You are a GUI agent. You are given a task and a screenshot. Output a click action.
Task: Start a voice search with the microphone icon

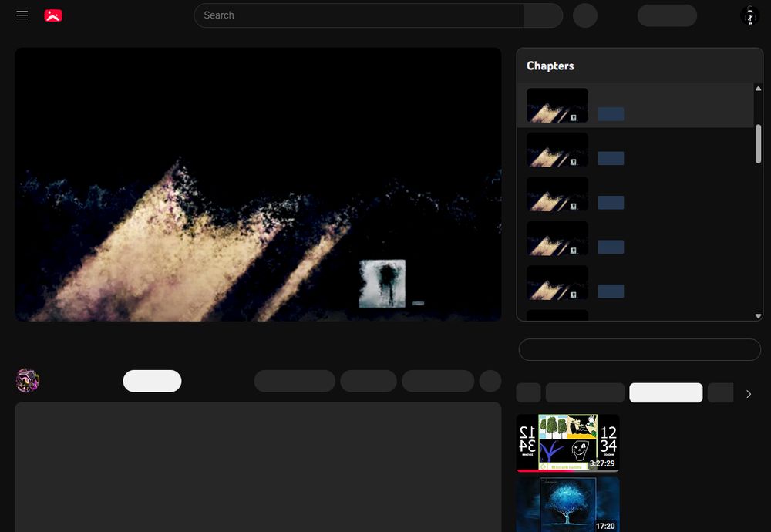click(585, 15)
